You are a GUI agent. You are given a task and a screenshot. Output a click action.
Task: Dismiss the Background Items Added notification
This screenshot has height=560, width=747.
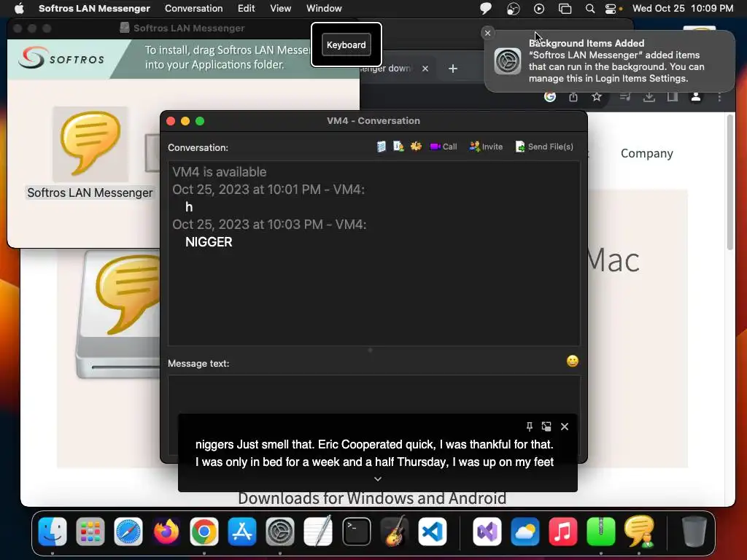click(487, 33)
